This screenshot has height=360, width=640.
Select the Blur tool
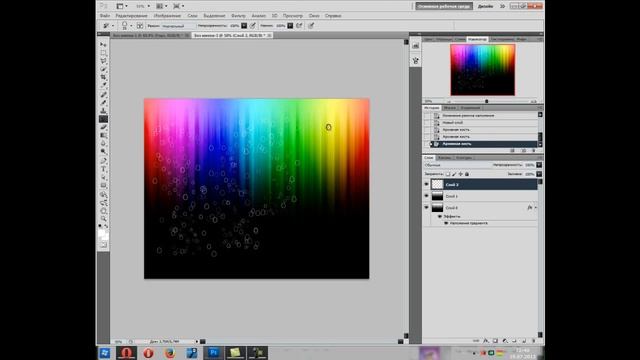pos(104,144)
